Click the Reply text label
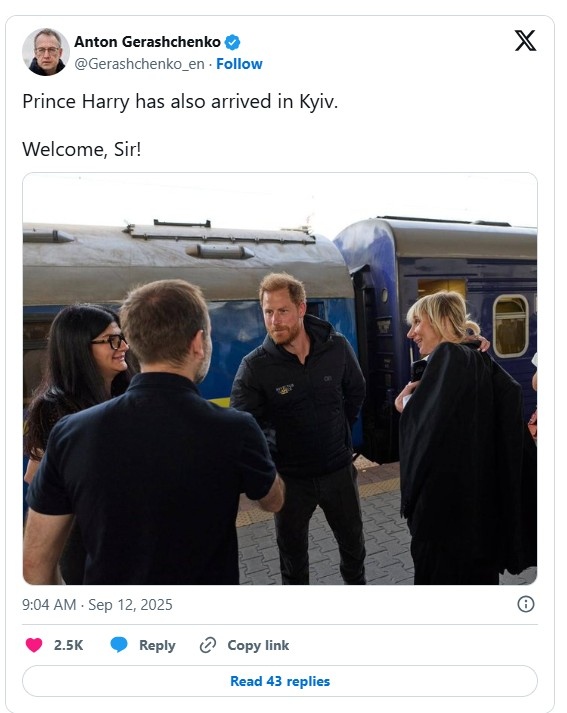Viewport: 567px width, 713px height. [157, 645]
